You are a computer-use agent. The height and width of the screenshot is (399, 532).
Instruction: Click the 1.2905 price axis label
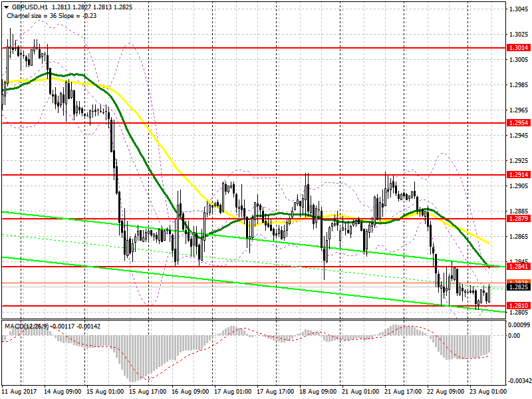tap(519, 186)
